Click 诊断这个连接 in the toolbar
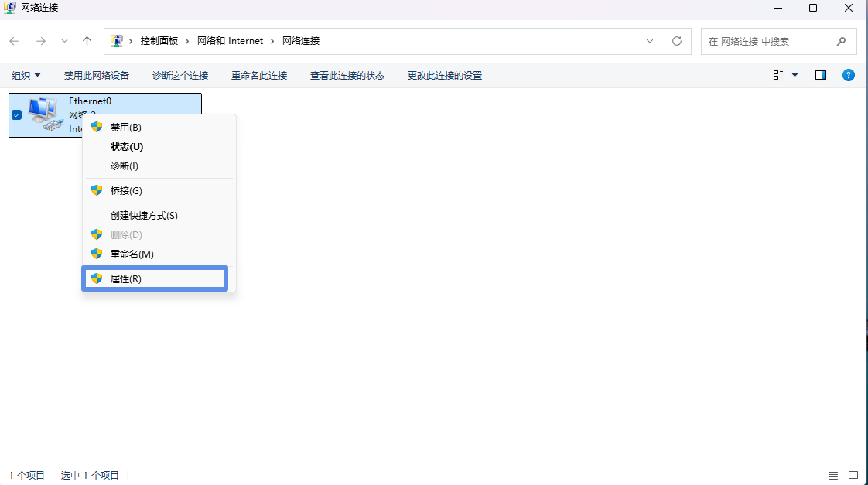 coord(180,75)
